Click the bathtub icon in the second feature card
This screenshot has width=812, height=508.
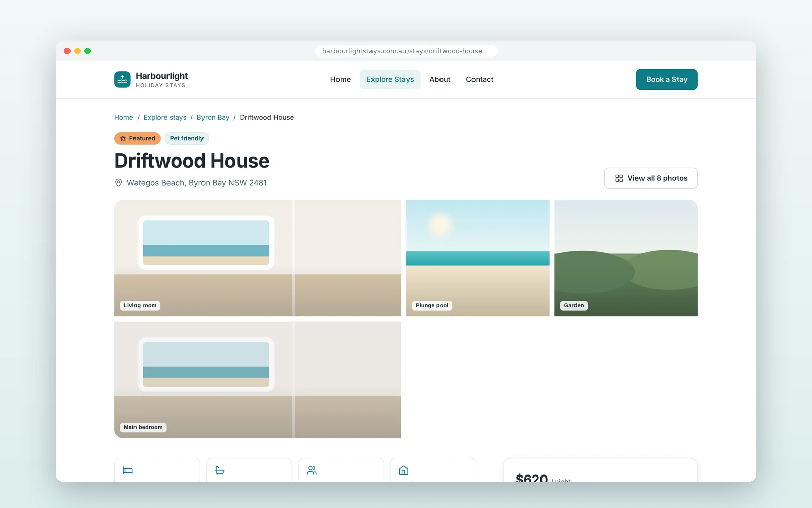(220, 470)
